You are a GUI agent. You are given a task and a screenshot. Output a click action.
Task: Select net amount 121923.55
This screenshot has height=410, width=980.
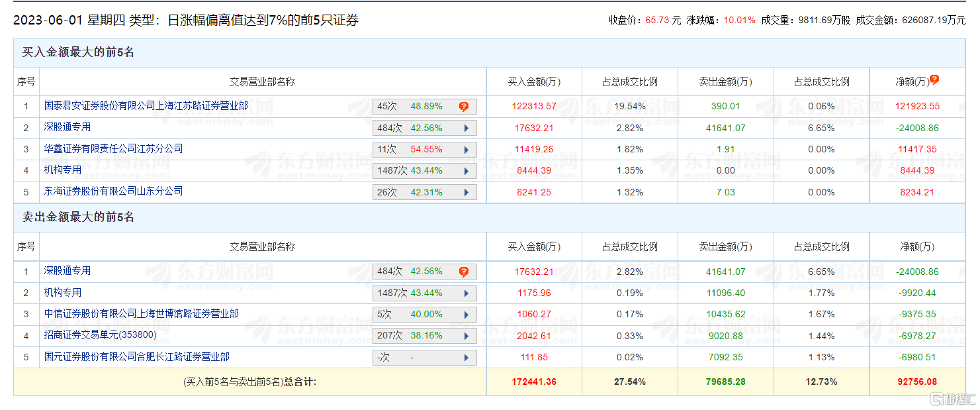coord(917,106)
